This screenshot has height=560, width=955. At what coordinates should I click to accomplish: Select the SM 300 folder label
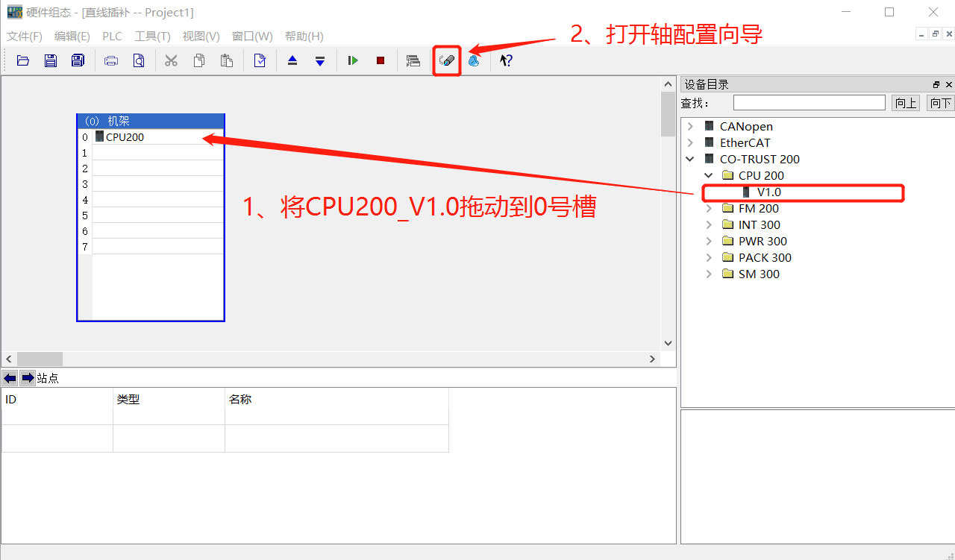(x=759, y=274)
